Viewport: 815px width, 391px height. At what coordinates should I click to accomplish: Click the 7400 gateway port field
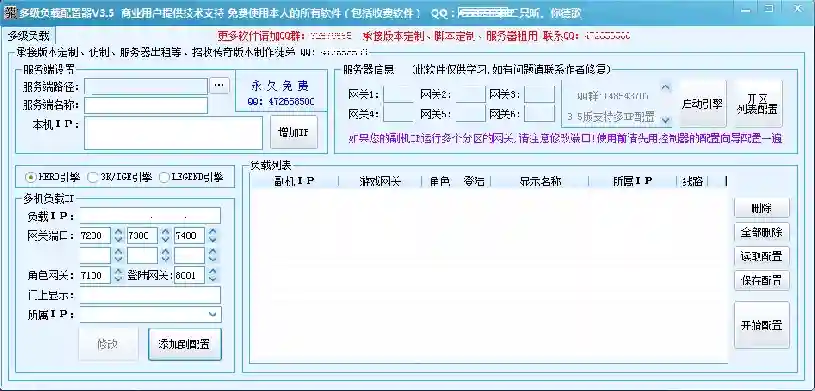coord(189,236)
